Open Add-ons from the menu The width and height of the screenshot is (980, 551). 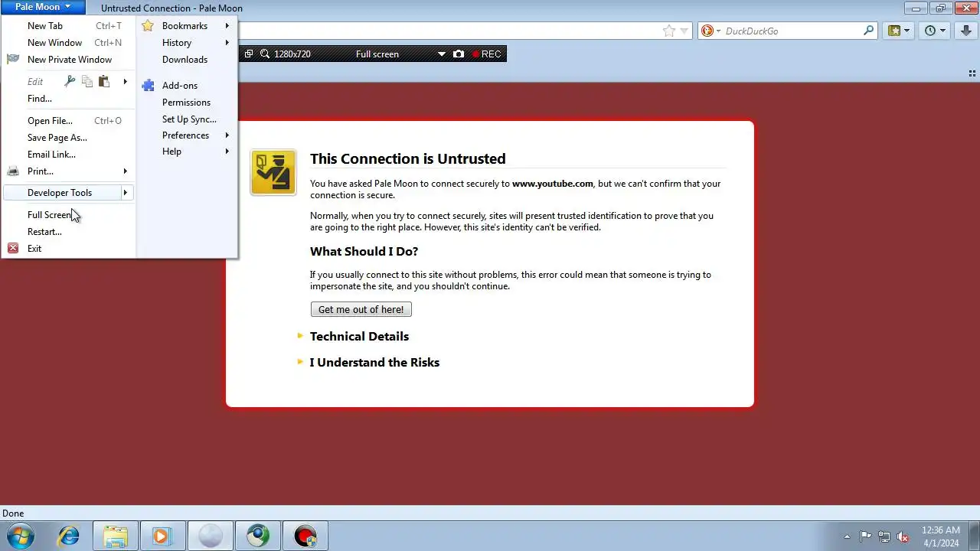pyautogui.click(x=187, y=86)
